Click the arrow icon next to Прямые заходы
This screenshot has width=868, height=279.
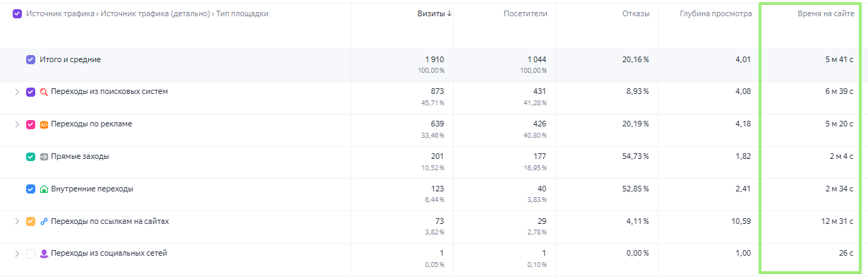tap(44, 157)
